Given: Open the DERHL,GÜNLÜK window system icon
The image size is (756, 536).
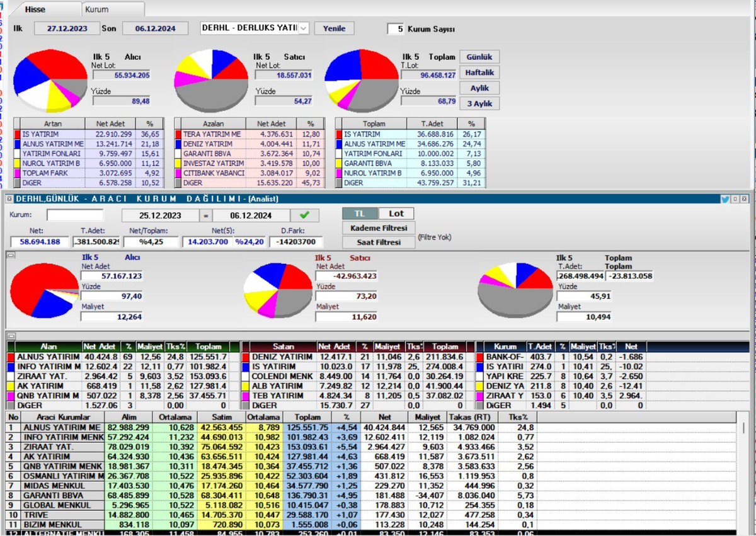Looking at the screenshot, I should (10, 199).
